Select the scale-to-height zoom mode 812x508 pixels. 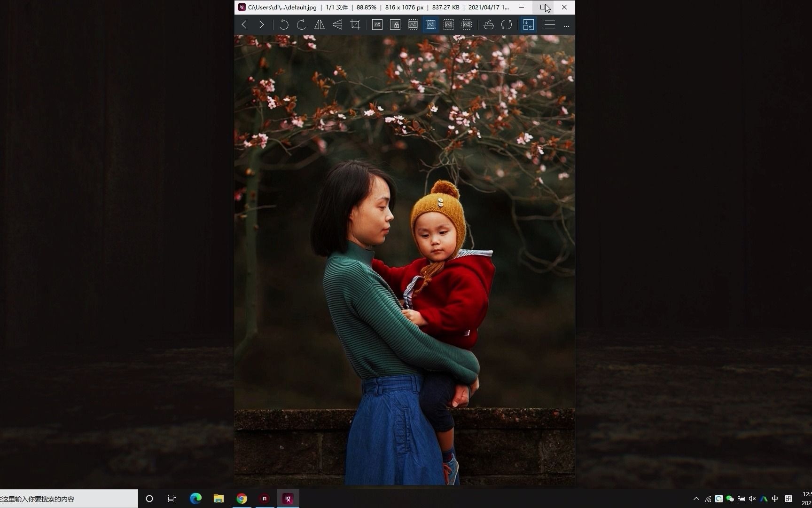point(431,24)
